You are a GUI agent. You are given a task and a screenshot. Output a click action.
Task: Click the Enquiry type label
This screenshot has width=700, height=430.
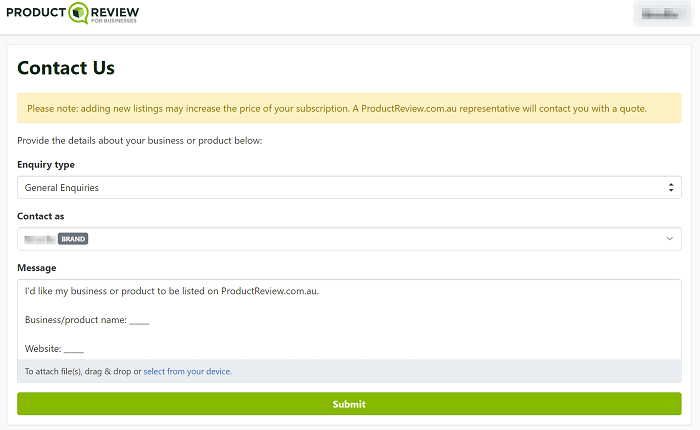click(46, 165)
